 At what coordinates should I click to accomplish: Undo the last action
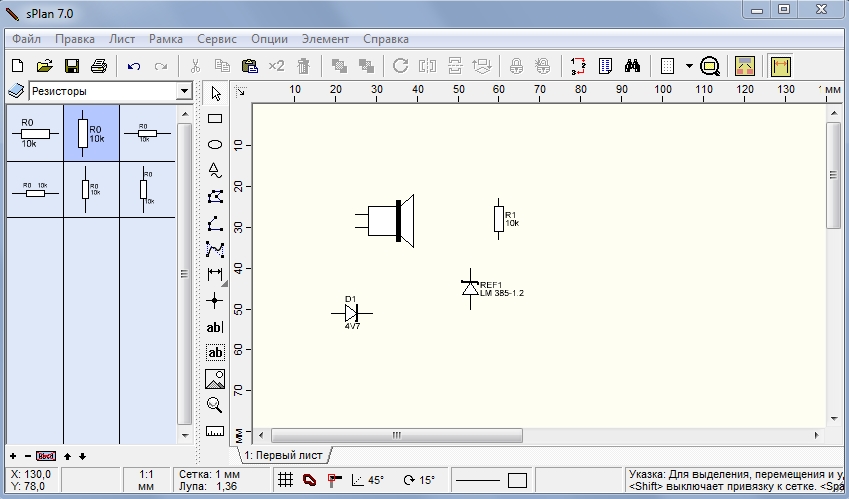(x=134, y=66)
